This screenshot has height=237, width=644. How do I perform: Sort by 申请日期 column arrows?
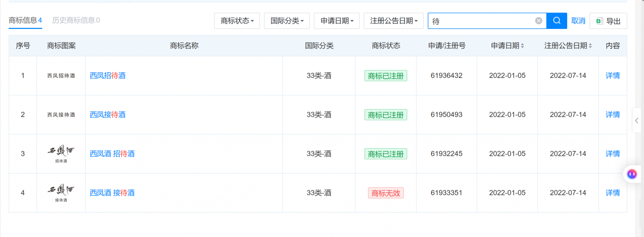pyautogui.click(x=522, y=46)
